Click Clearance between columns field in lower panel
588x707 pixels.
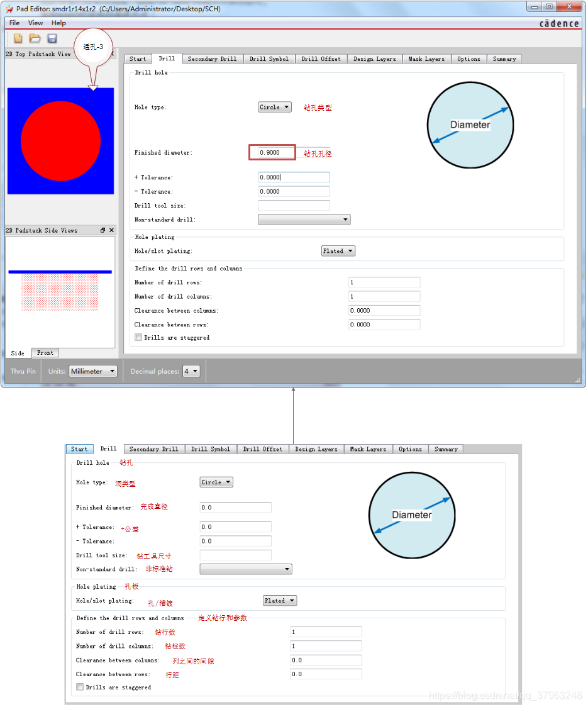pos(326,660)
